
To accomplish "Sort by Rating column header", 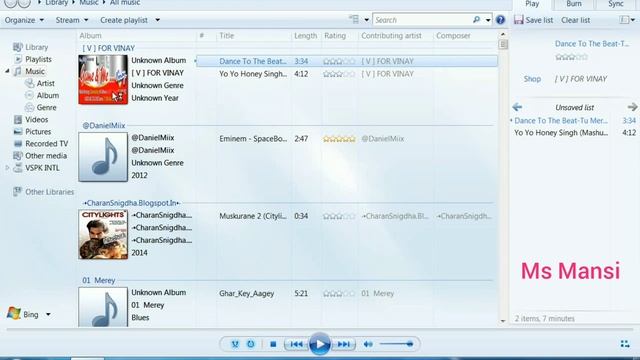I will pos(335,36).
